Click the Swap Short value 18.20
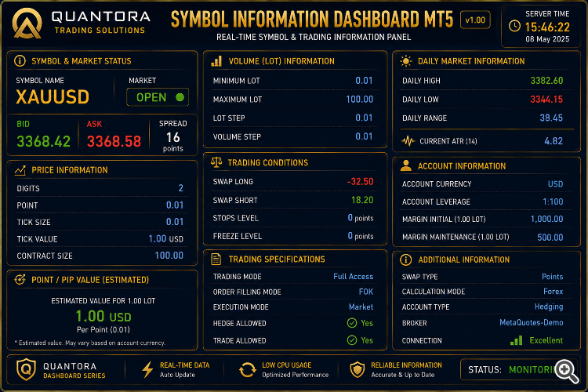The image size is (588, 392). click(x=362, y=200)
